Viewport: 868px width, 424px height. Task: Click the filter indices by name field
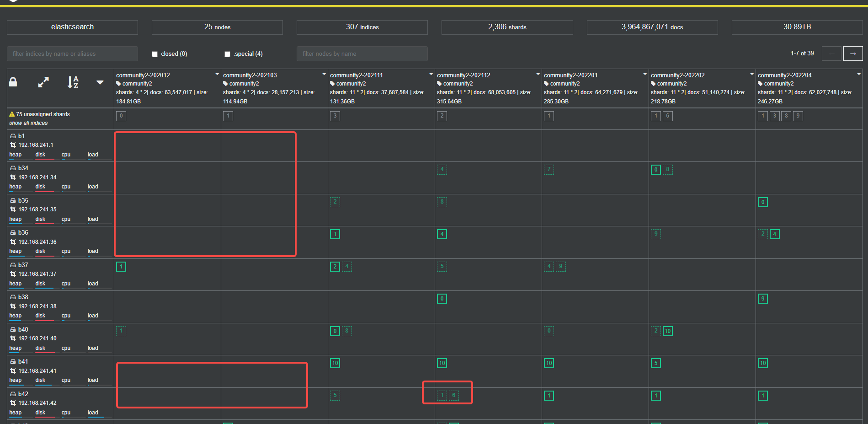tap(72, 54)
